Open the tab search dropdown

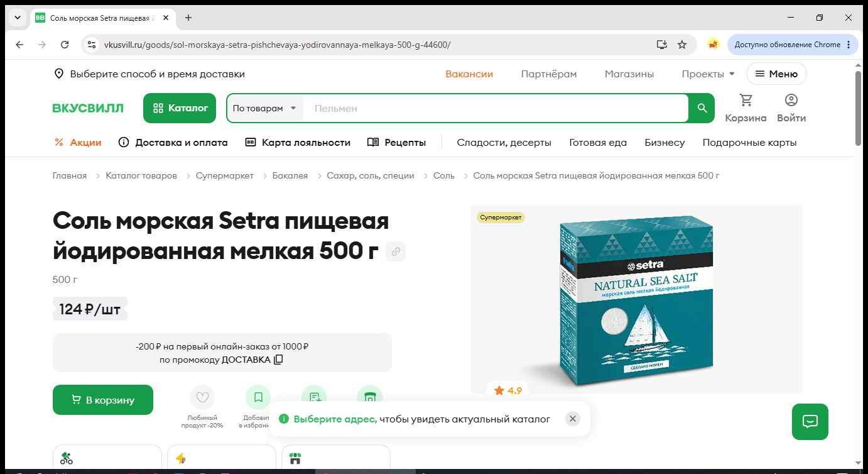pyautogui.click(x=16, y=18)
